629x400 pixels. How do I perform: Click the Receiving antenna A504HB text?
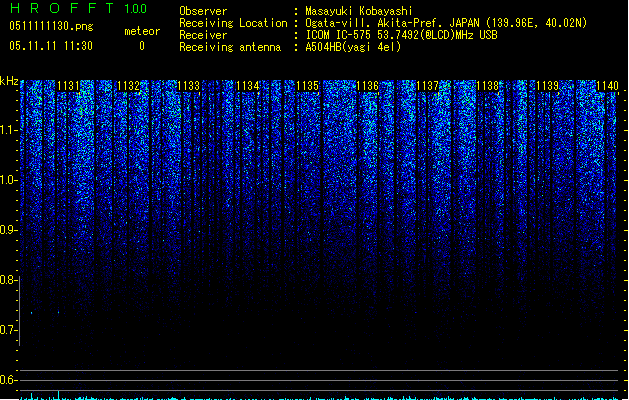point(353,47)
